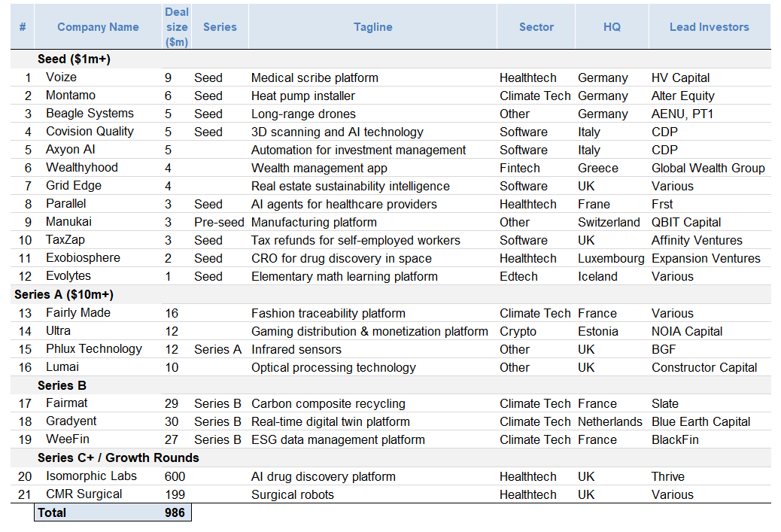Click the Company Name column header
Screen dimensions: 781x532
point(98,27)
